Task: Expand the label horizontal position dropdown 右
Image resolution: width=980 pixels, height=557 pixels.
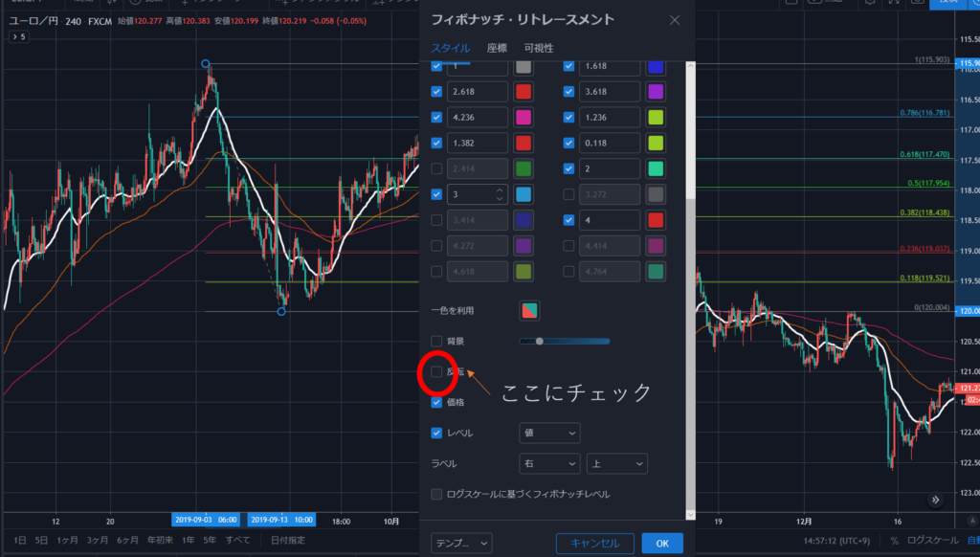Action: (549, 464)
